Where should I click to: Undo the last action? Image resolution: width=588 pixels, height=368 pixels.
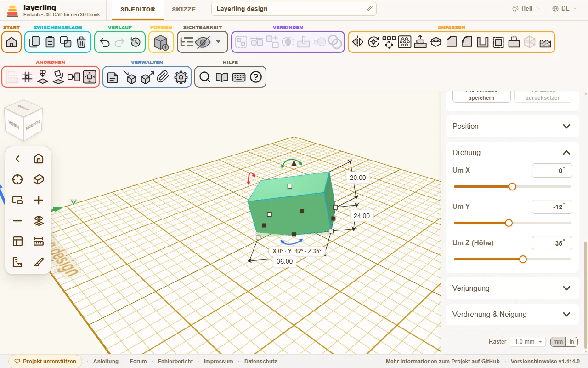point(105,42)
